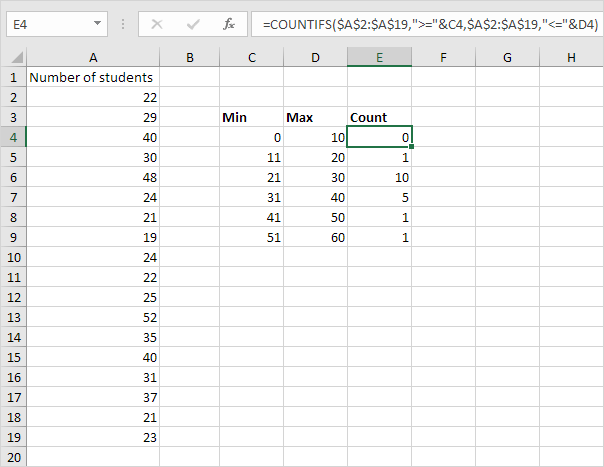Viewport: 604px width, 467px height.
Task: Click the Select All triangle corner
Action: click(14, 57)
